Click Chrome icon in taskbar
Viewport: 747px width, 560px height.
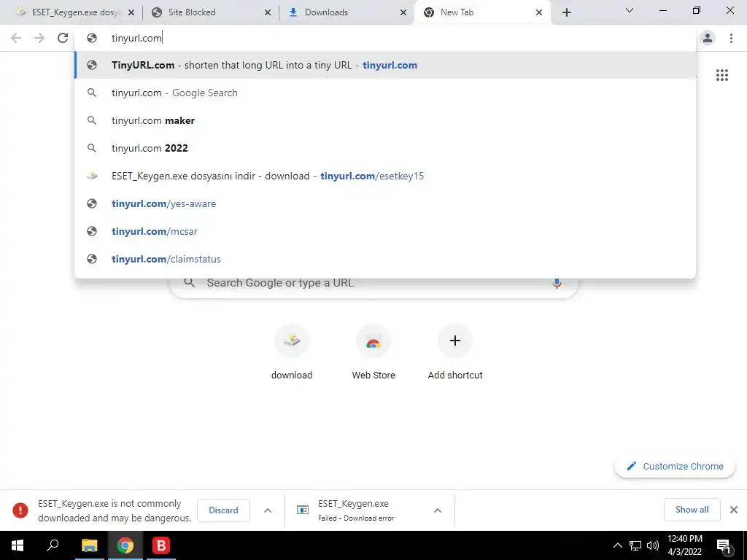125,545
